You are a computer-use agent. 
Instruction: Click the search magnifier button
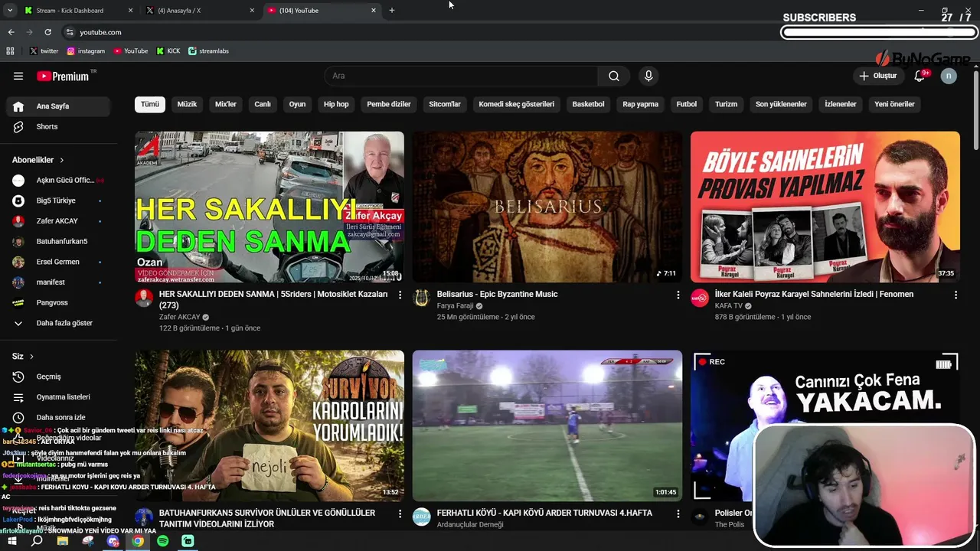pos(614,76)
